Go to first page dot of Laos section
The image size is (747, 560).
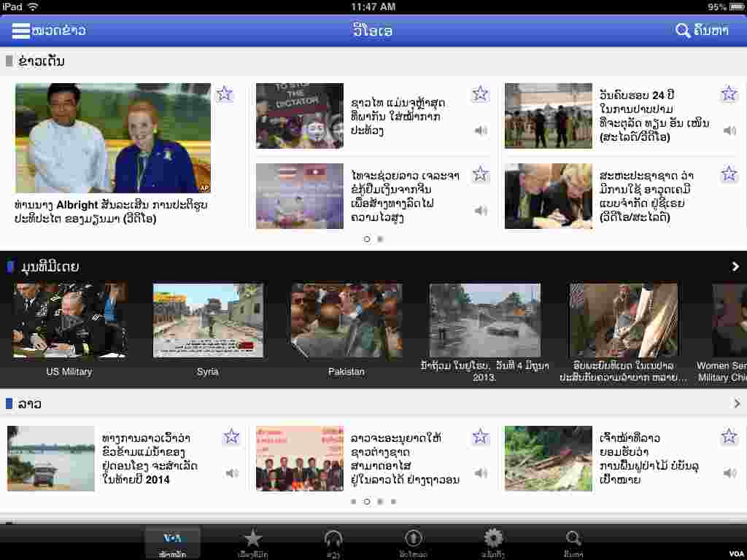click(x=354, y=502)
